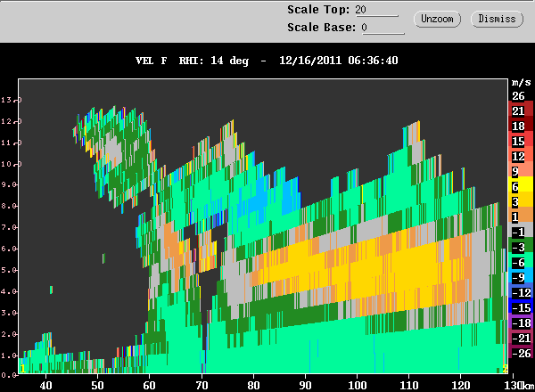Screen dimensions: 535x392
Task: Click the 11.0 height axis label
Action: [x=11, y=143]
